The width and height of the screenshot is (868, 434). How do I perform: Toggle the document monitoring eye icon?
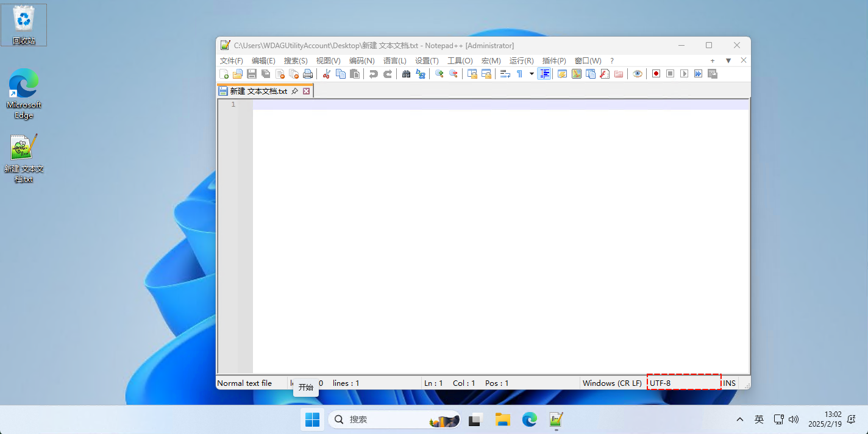point(638,74)
